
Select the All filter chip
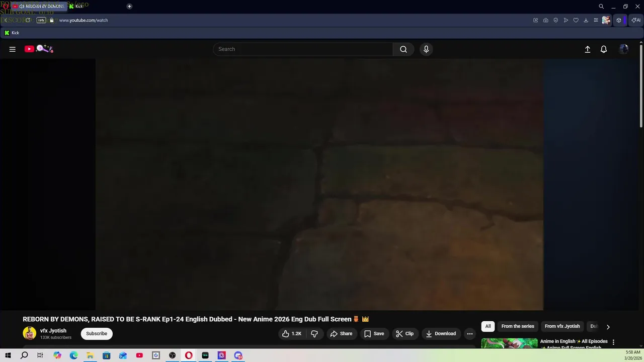[x=488, y=326]
